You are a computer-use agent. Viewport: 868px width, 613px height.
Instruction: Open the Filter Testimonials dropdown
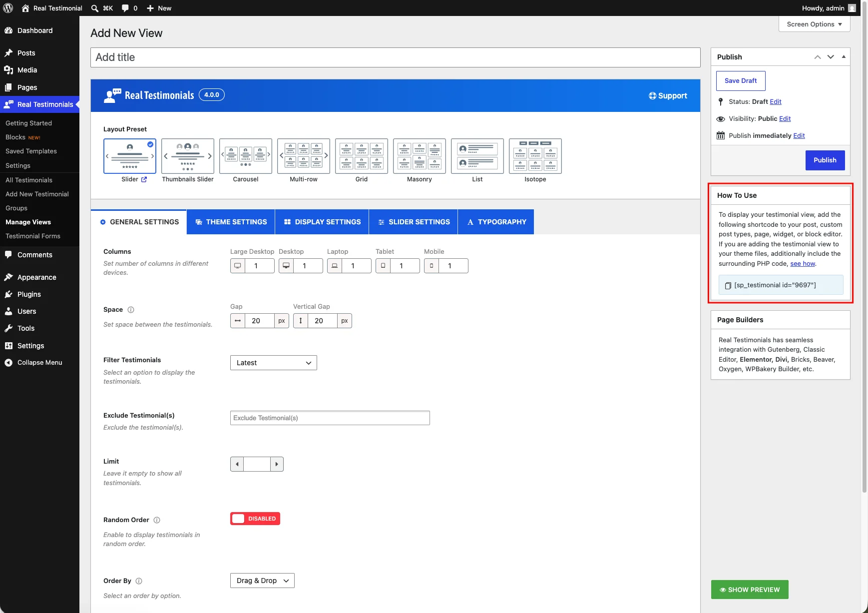point(274,363)
